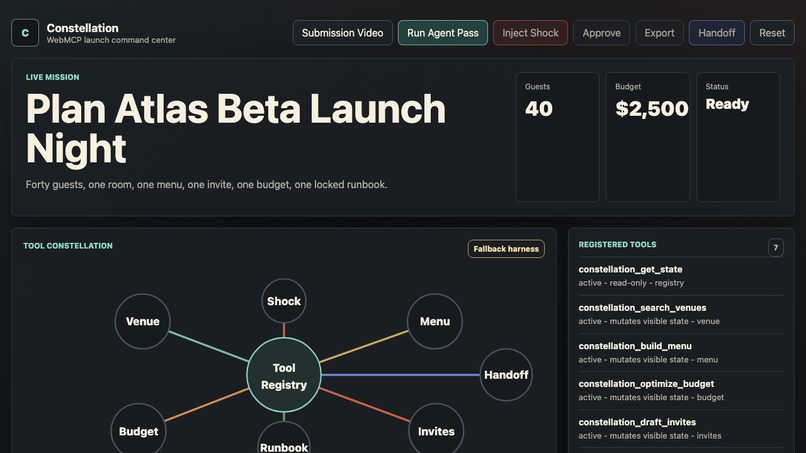Select the Venue node in constellation

pos(142,321)
